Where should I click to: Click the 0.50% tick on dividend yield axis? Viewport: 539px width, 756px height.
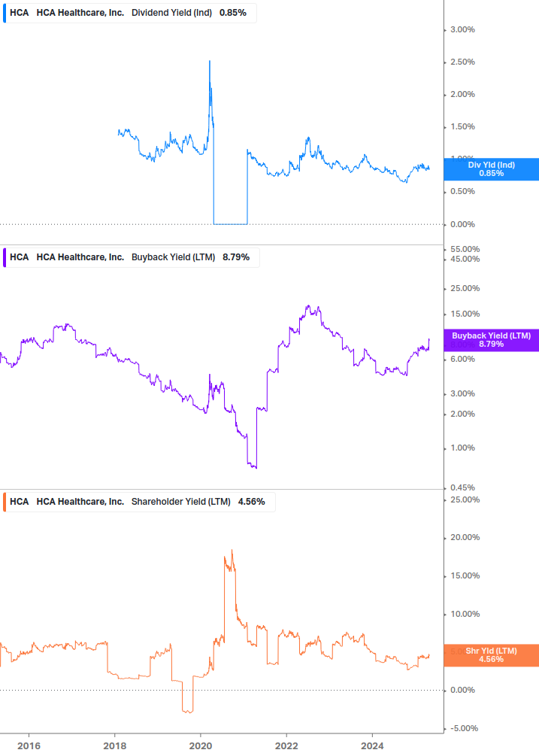(x=462, y=191)
